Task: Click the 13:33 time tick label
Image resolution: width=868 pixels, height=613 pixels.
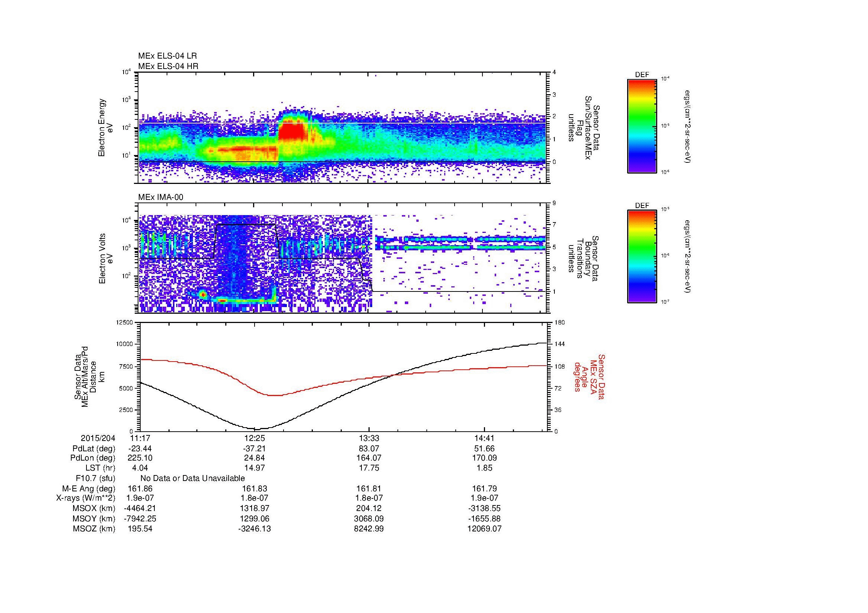Action: pos(369,438)
